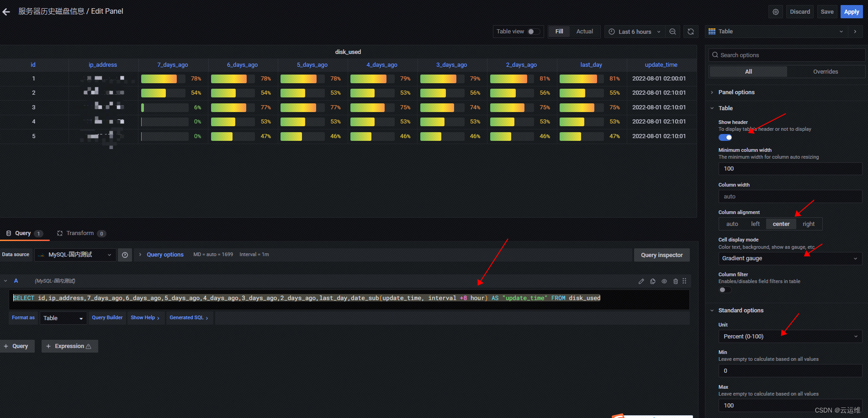The width and height of the screenshot is (868, 418).
Task: Add a new Expression
Action: [69, 346]
